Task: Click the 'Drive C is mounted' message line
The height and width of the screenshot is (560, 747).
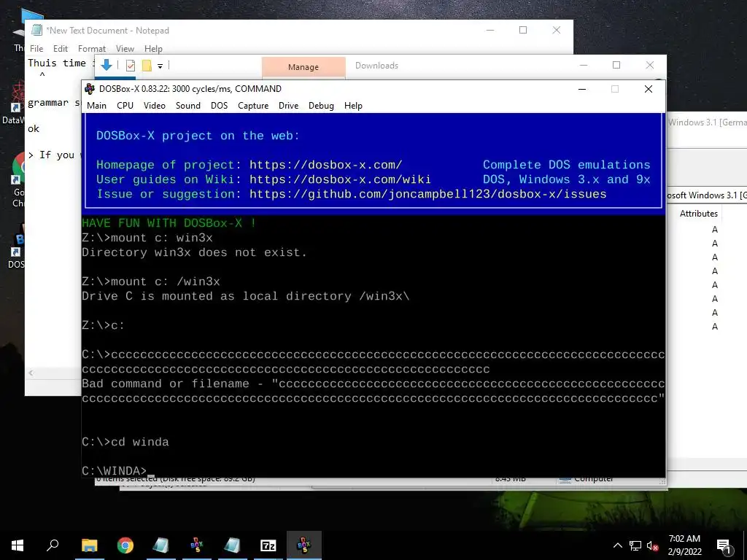Action: [245, 296]
